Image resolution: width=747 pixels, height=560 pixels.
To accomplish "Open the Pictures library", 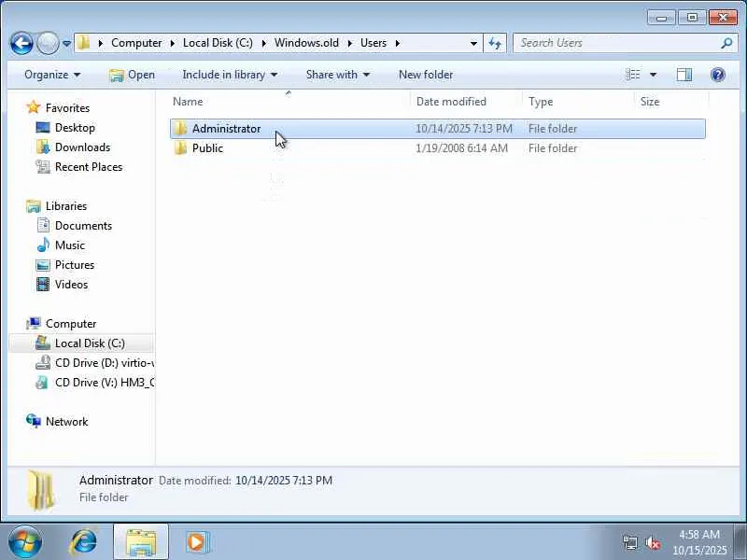I will coord(75,265).
